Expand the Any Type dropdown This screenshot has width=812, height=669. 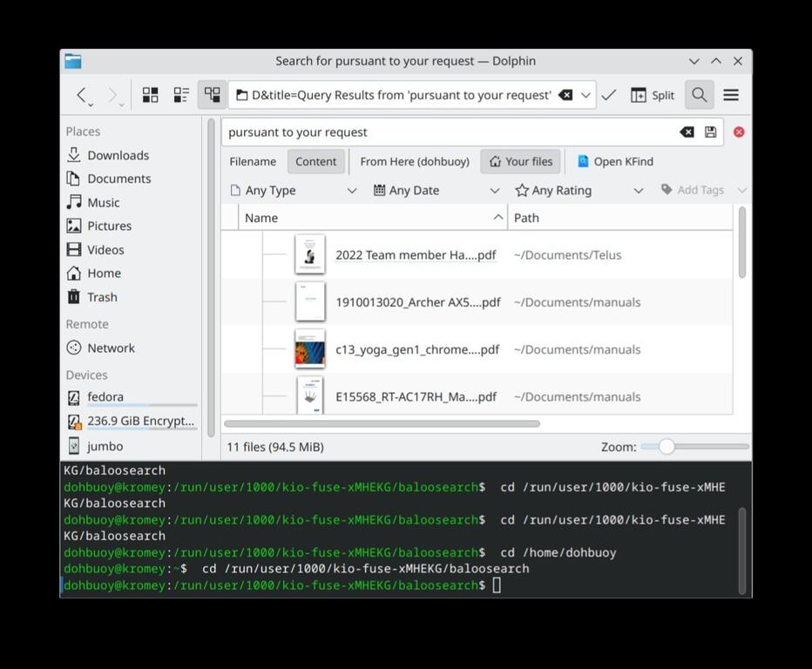(294, 190)
